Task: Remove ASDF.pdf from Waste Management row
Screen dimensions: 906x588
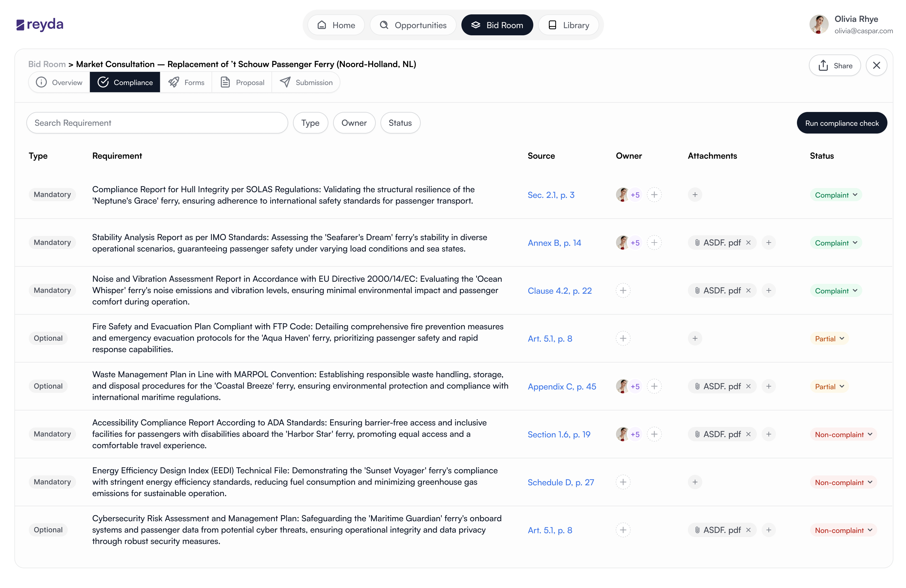Action: tap(748, 387)
